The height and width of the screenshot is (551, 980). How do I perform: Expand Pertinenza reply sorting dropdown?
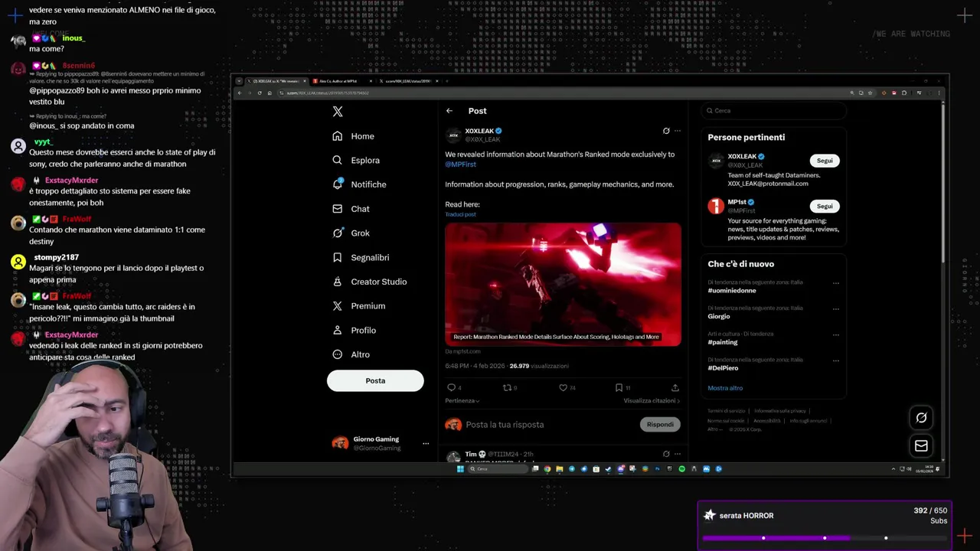coord(462,401)
